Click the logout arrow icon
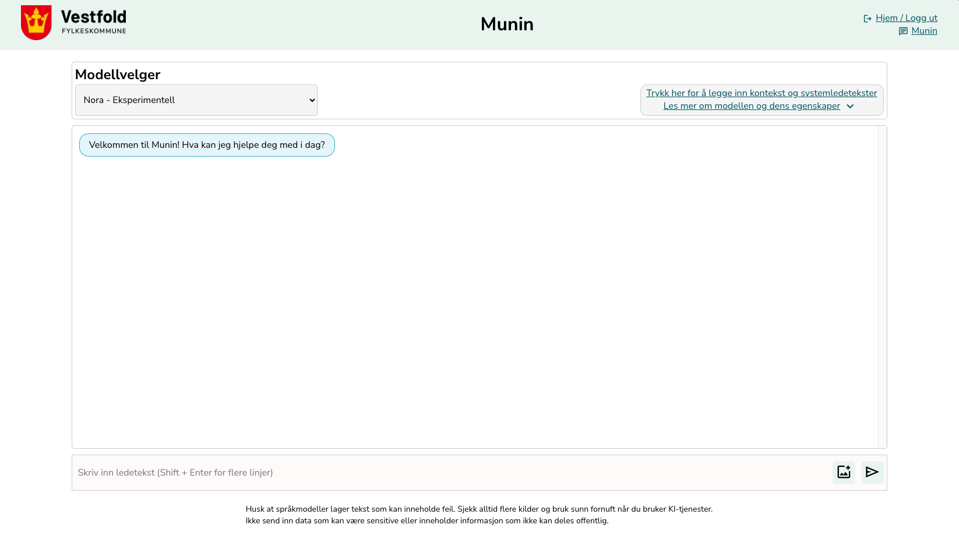Image resolution: width=959 pixels, height=560 pixels. (x=868, y=19)
